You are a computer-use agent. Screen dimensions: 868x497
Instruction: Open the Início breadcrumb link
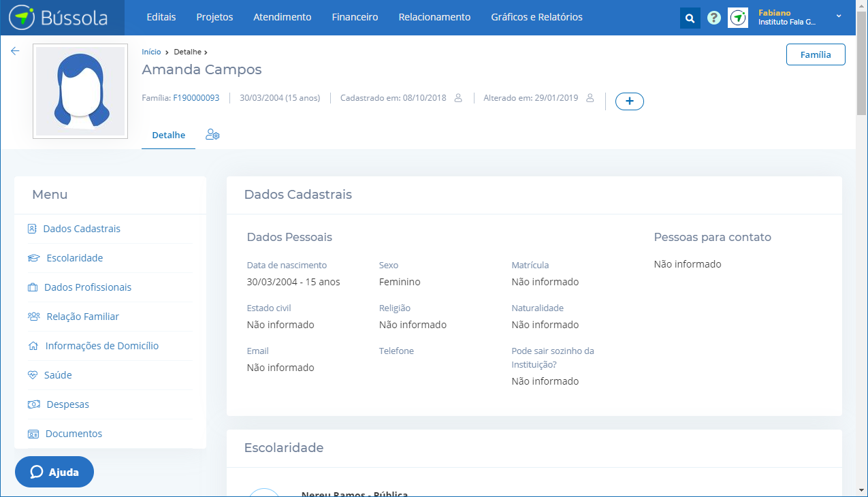[151, 52]
